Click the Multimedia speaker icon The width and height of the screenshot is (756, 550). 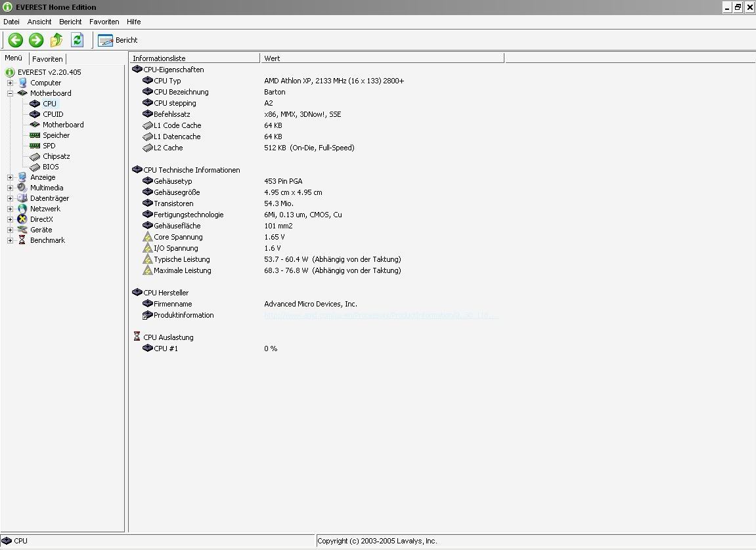pyautogui.click(x=22, y=188)
